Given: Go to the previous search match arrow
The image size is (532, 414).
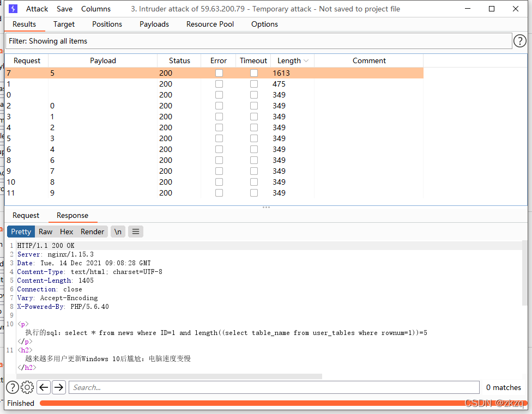Looking at the screenshot, I should coord(44,387).
